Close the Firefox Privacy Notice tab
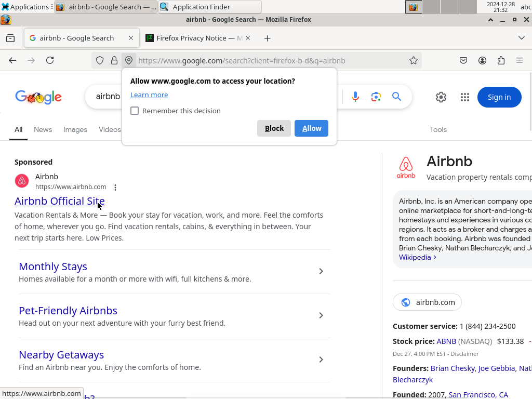This screenshot has width=532, height=399. (x=248, y=38)
